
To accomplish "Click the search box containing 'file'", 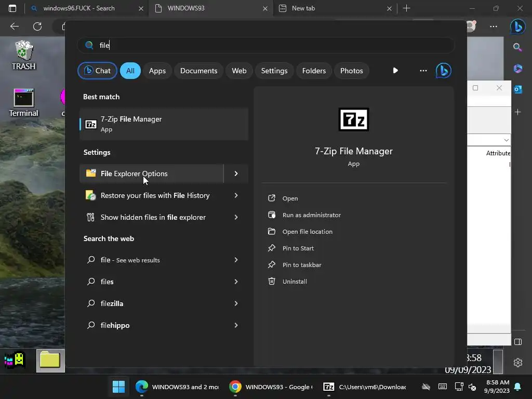I will point(266,45).
